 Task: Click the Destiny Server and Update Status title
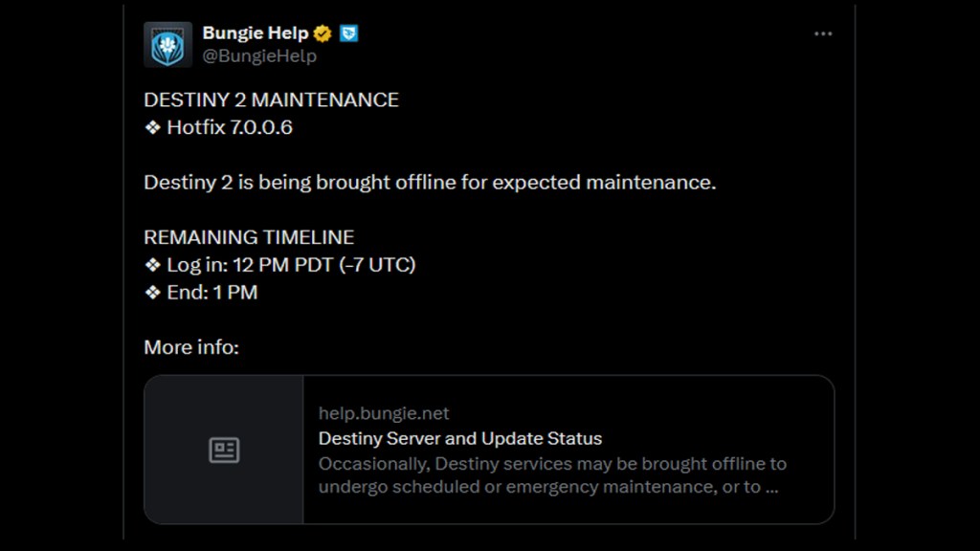(460, 438)
